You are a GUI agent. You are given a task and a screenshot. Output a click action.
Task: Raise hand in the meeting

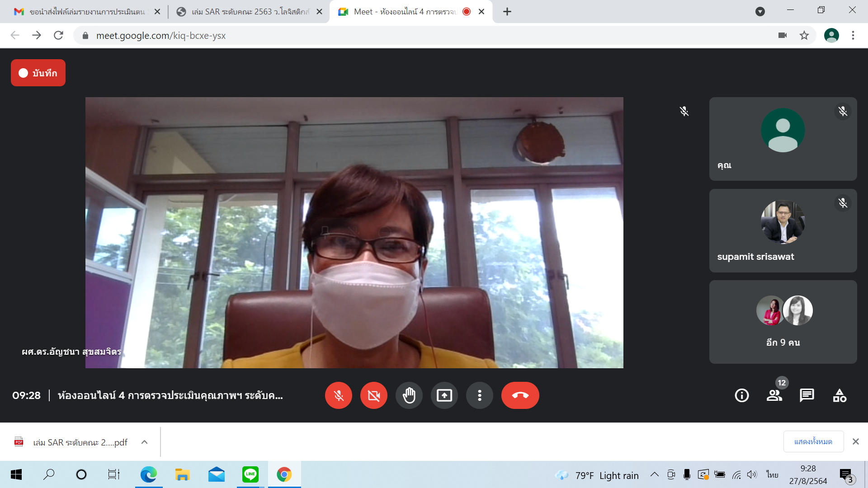click(409, 395)
